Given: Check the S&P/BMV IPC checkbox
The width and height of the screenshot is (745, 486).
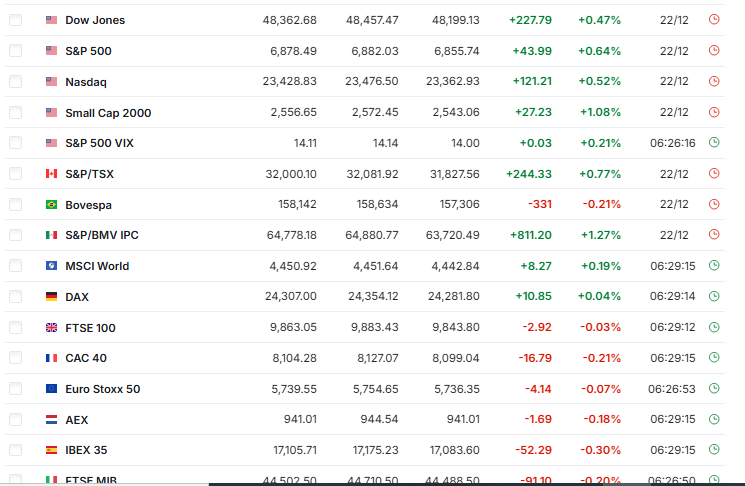Looking at the screenshot, I should 16,235.
